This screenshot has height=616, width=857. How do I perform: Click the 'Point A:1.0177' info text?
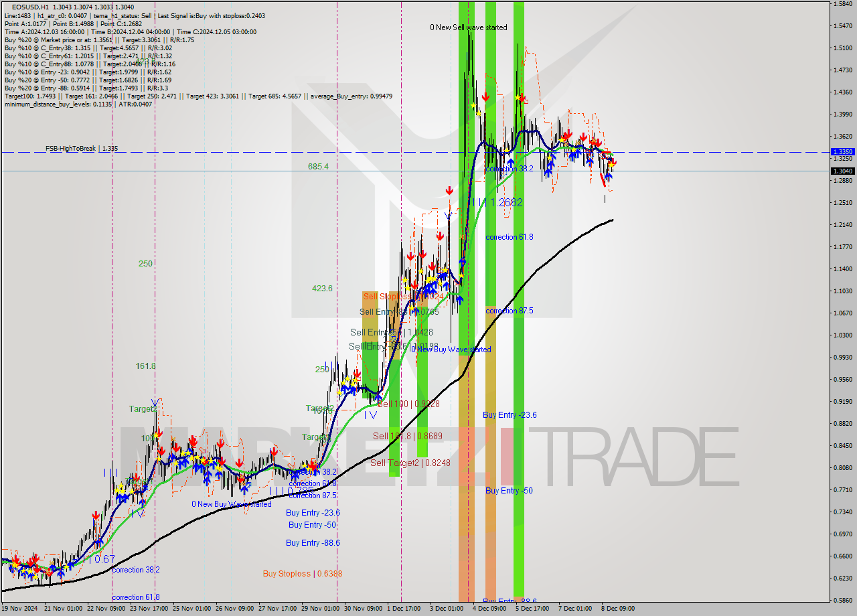click(25, 23)
